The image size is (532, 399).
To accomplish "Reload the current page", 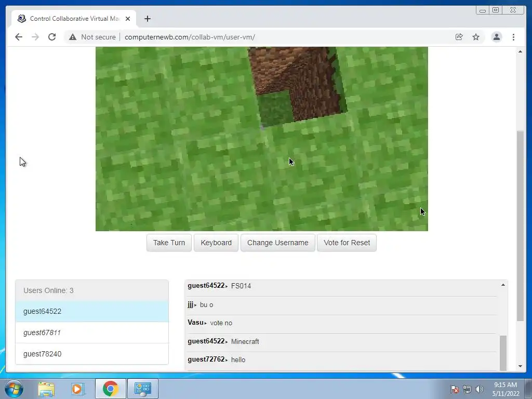I will 52,37.
